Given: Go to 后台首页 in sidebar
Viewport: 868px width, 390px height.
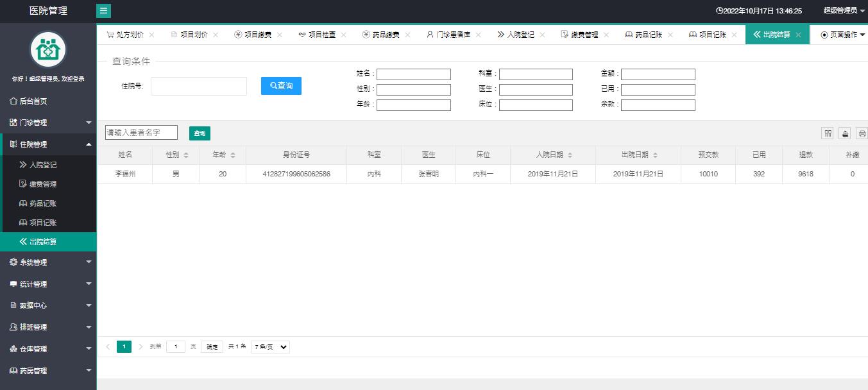Looking at the screenshot, I should click(33, 101).
